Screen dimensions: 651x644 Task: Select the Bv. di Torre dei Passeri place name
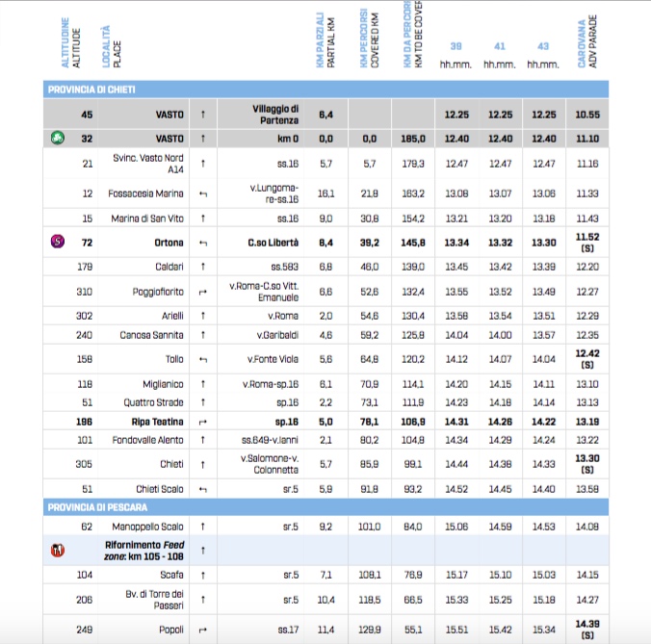(x=154, y=600)
